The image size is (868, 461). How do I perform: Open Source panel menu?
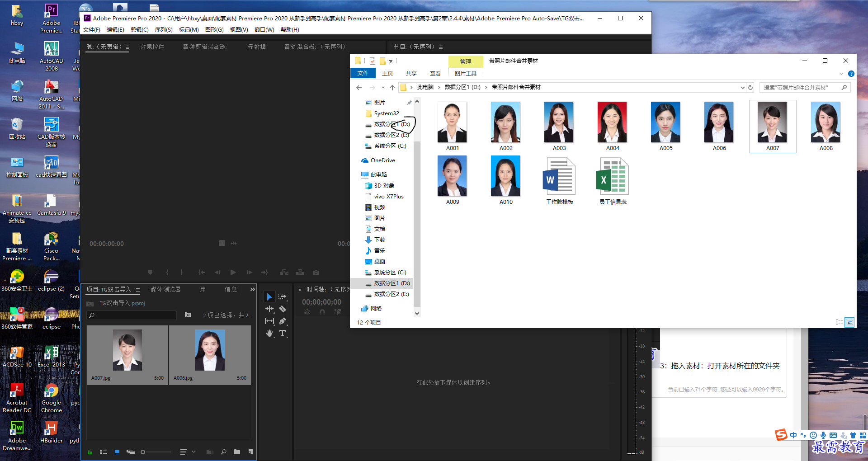point(127,47)
